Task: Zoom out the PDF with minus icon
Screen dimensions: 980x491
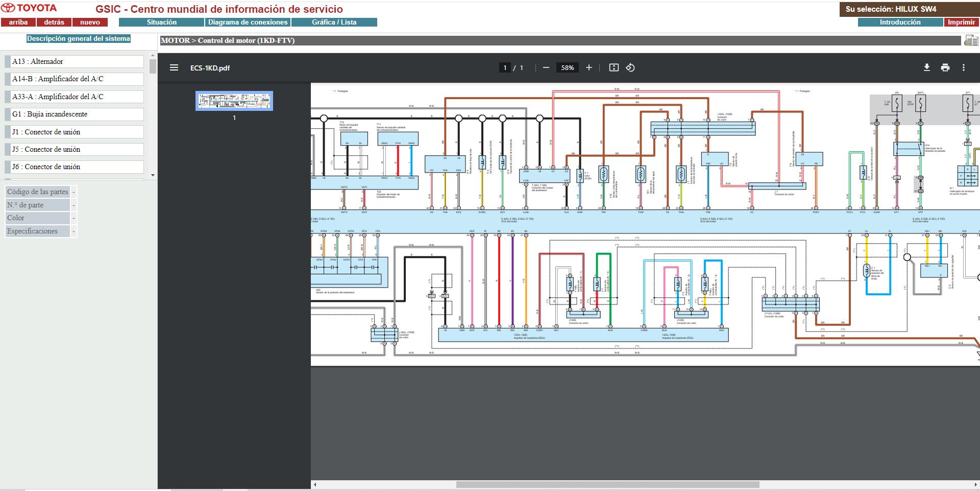Action: point(546,67)
